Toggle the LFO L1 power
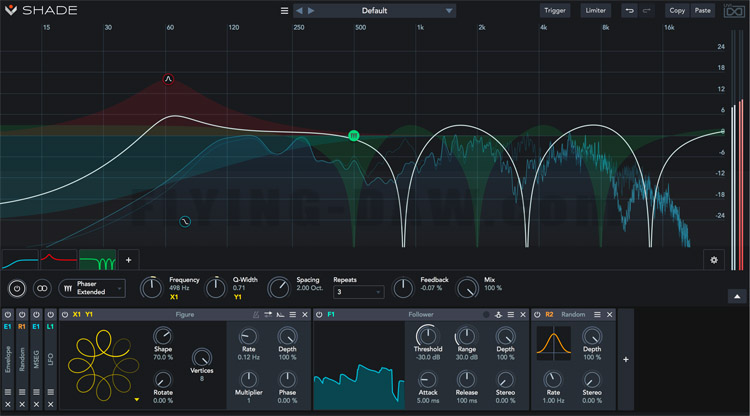The width and height of the screenshot is (750, 416). click(x=51, y=315)
